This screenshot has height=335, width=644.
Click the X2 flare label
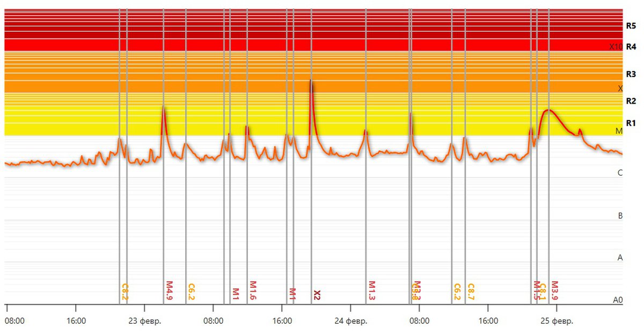point(317,295)
